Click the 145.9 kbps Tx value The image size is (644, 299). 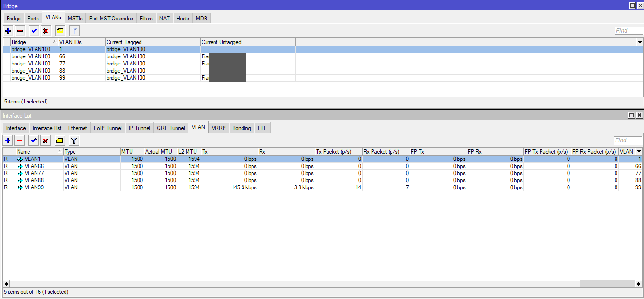pyautogui.click(x=244, y=187)
